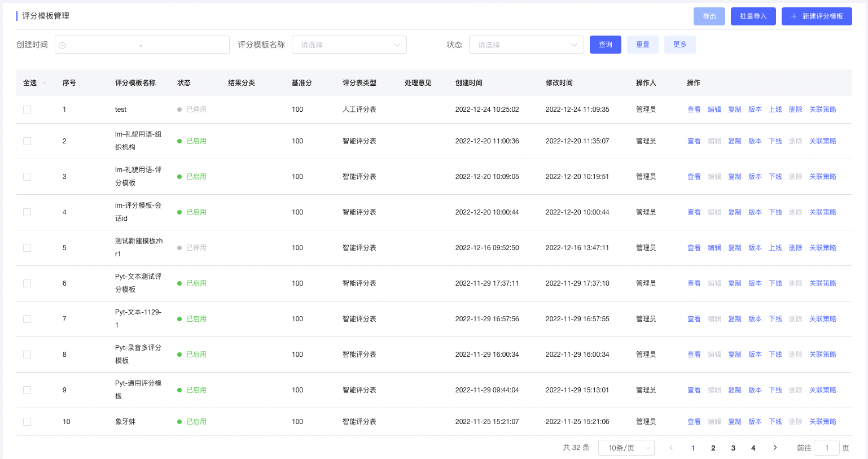
Task: Click the plus icon on 新建评分模板 button
Action: click(794, 16)
